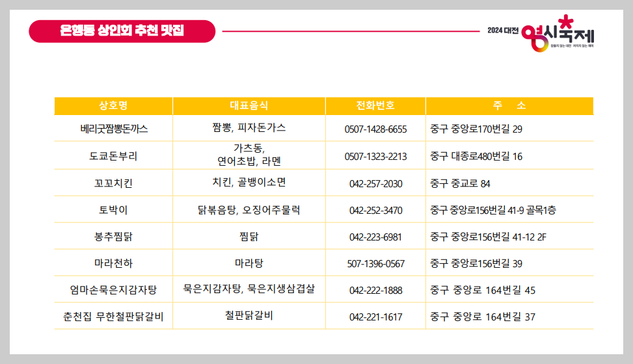Click address 중구 중앙로 164번길 37
Image resolution: width=633 pixels, height=364 pixels.
(x=483, y=317)
